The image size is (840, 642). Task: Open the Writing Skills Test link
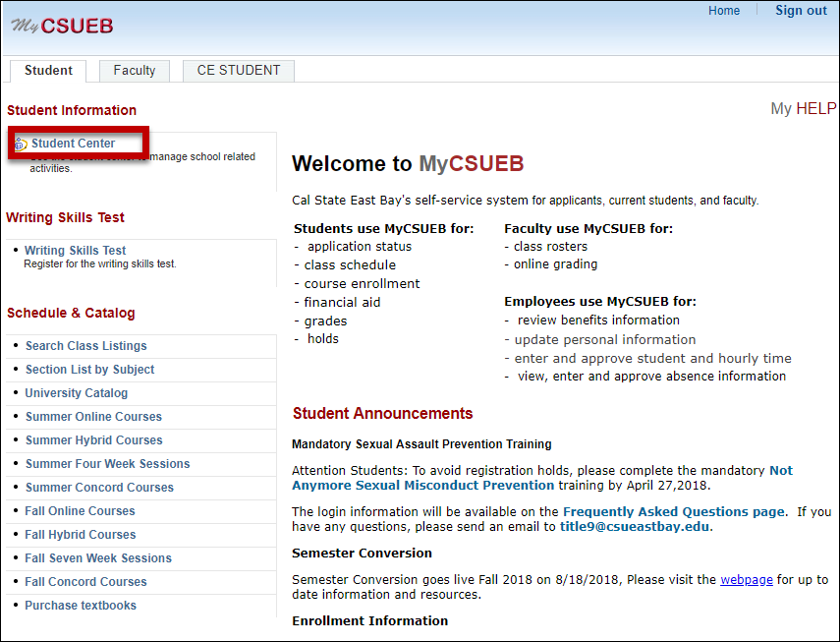point(75,251)
